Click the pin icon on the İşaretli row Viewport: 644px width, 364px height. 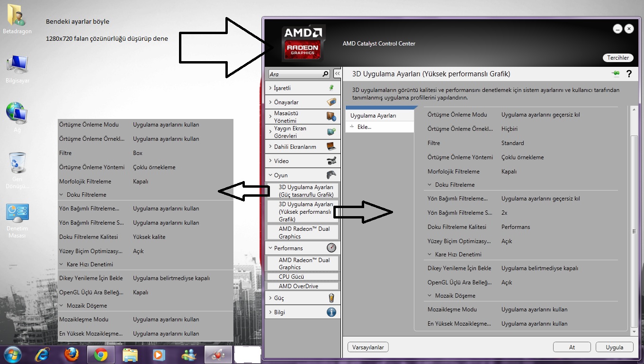point(331,88)
